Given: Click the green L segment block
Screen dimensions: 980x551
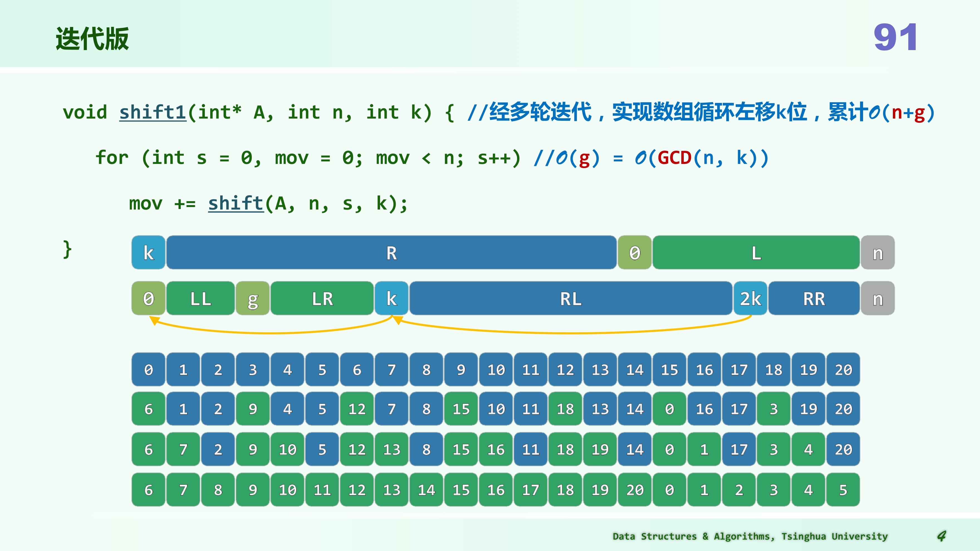Looking at the screenshot, I should (x=756, y=253).
